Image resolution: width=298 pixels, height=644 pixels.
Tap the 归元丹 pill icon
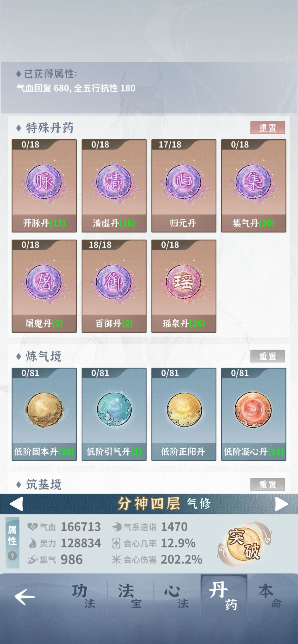184,182
